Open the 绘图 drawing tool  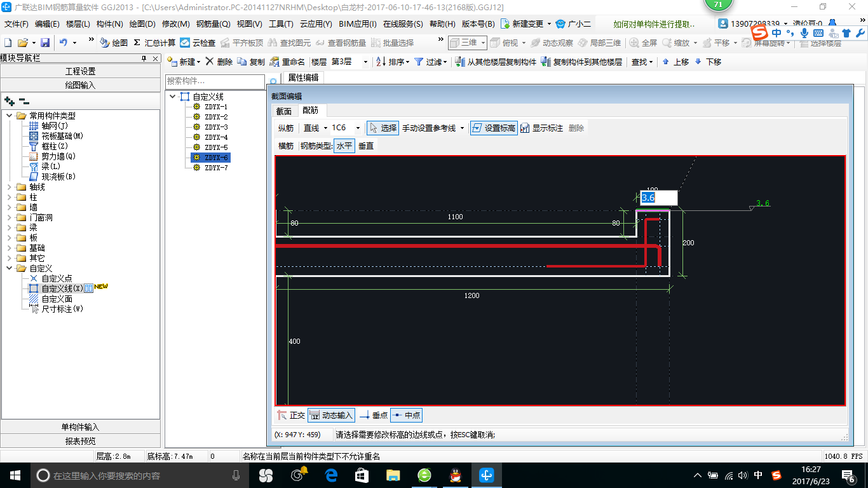click(x=114, y=43)
